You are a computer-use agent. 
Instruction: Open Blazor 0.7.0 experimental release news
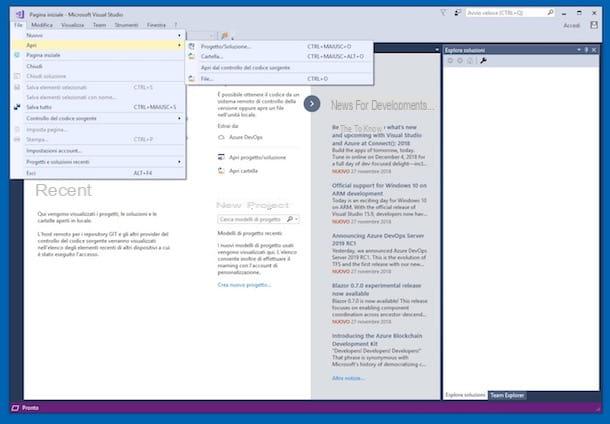[x=377, y=289]
